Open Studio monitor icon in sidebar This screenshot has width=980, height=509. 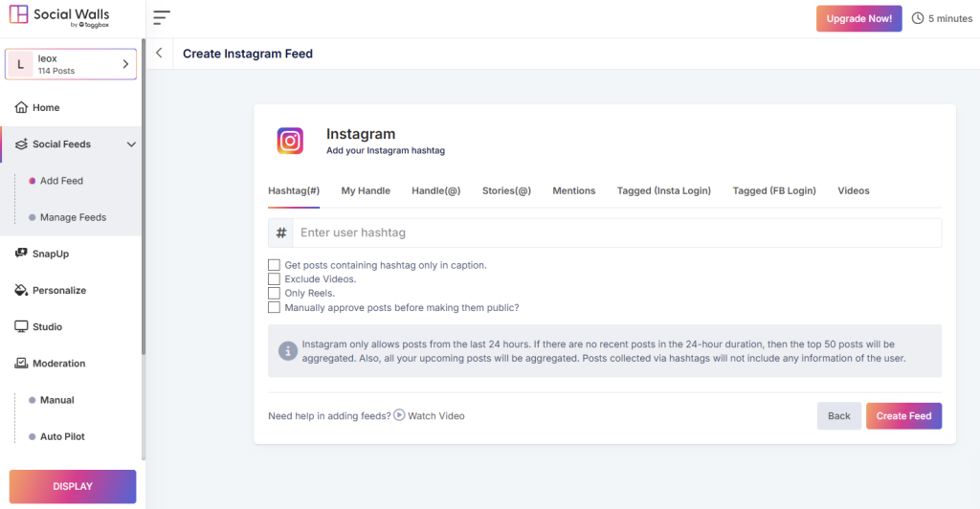(21, 326)
